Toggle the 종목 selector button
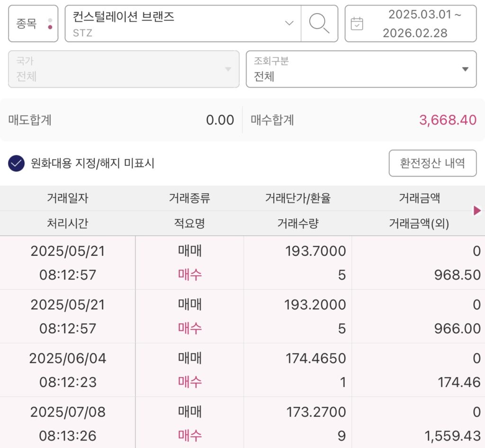 point(33,24)
